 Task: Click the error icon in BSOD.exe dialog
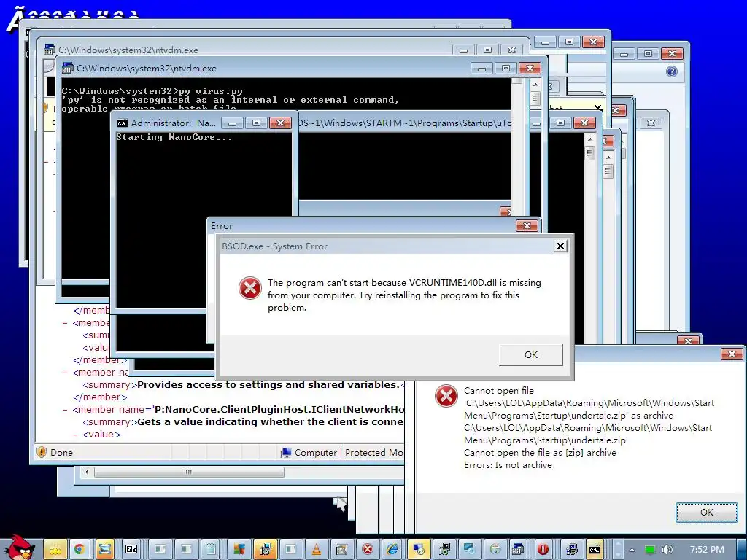(250, 288)
